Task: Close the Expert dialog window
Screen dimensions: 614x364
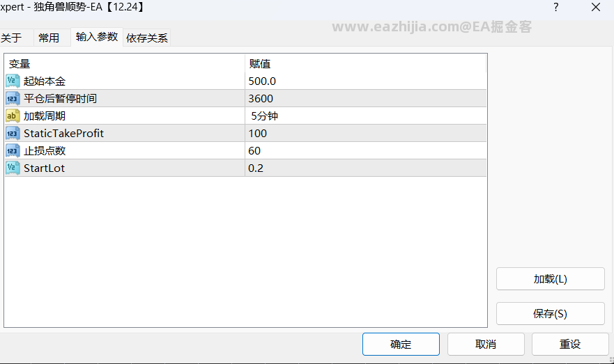Action: (596, 7)
